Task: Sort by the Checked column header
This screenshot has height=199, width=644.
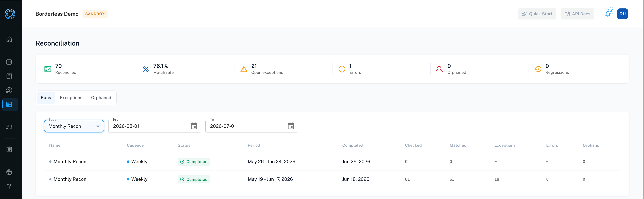Action: (413, 145)
